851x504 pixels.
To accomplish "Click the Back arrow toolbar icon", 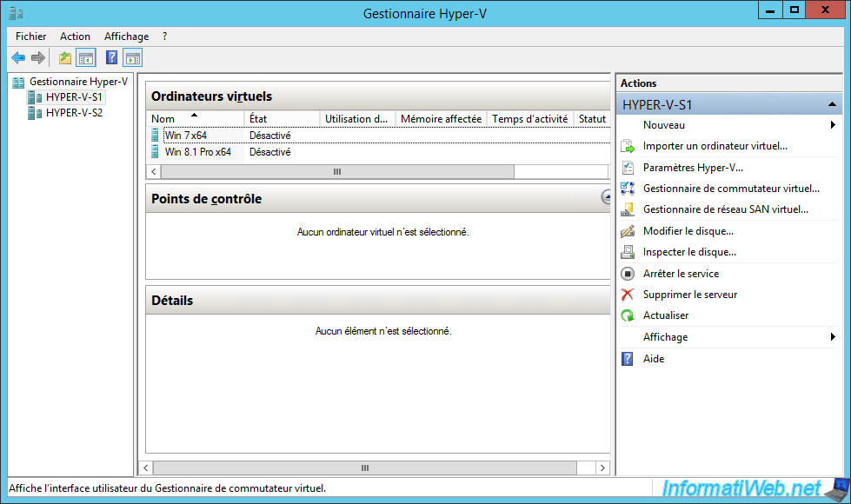I will (x=18, y=57).
